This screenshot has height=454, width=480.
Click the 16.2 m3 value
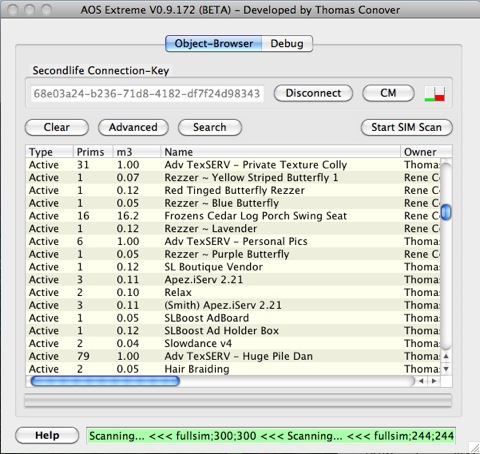pos(128,216)
